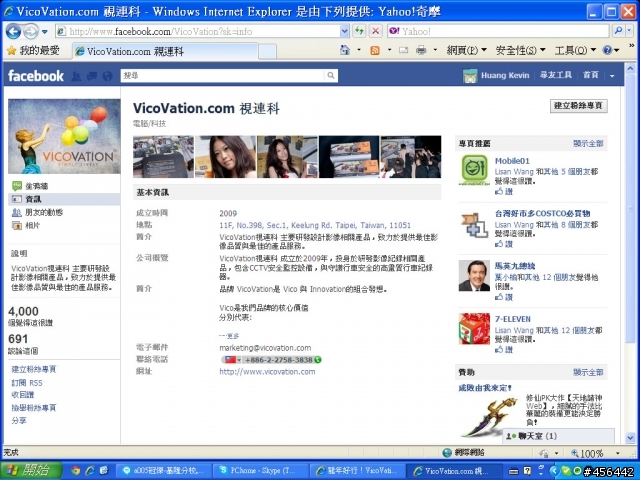This screenshot has height=480, width=640.
Task: Click the Facebook search magnifier icon
Action: [x=331, y=76]
